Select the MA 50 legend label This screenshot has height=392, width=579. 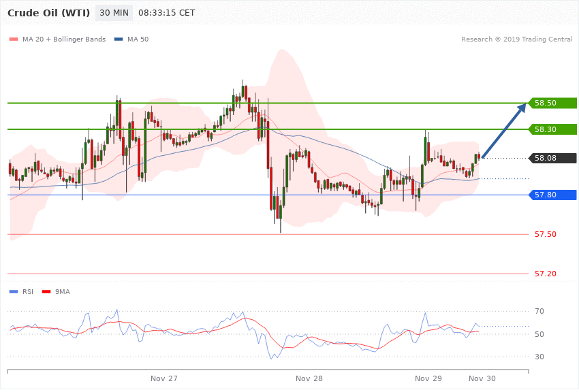[138, 39]
